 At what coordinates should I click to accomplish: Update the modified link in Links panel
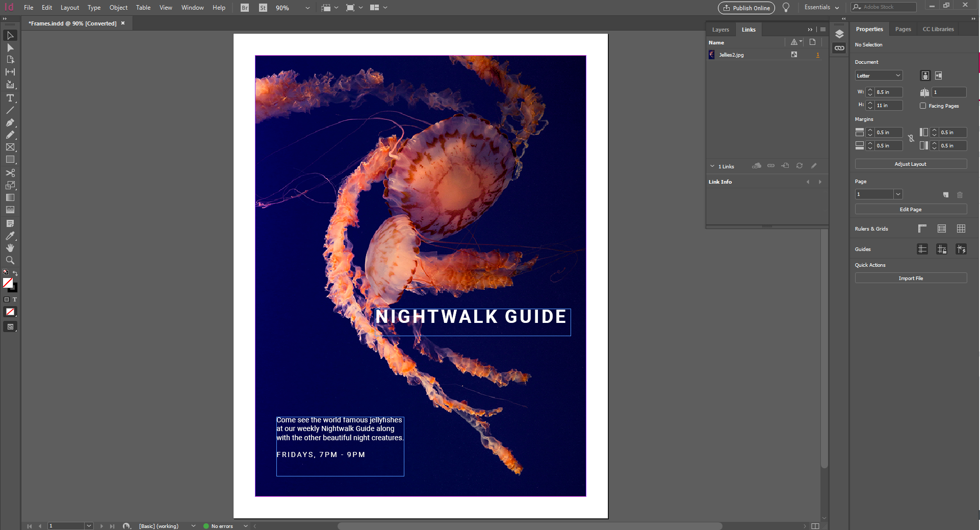[x=799, y=166]
